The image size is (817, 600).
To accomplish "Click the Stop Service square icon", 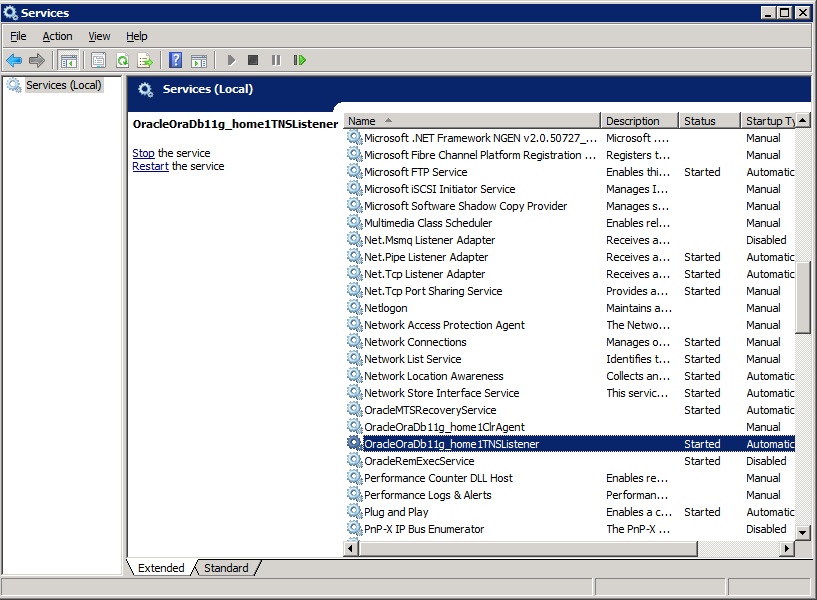I will [253, 60].
